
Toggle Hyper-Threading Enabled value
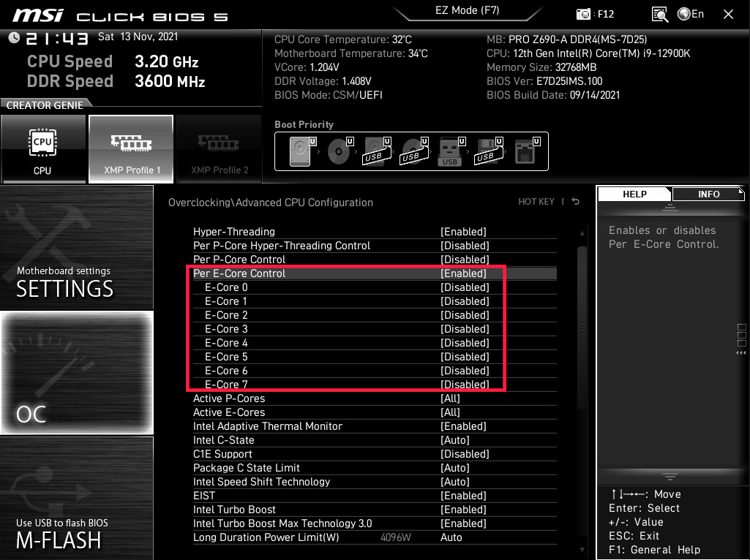pos(463,232)
